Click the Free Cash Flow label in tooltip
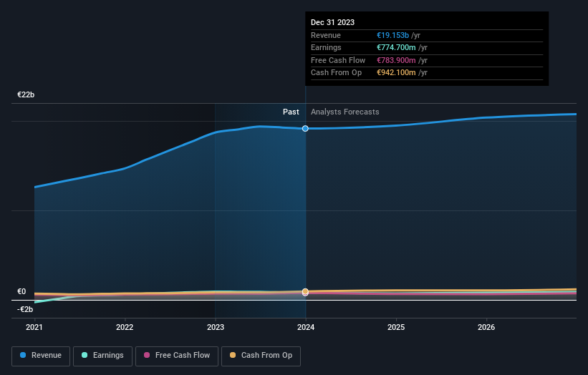This screenshot has height=375, width=588. pos(338,60)
